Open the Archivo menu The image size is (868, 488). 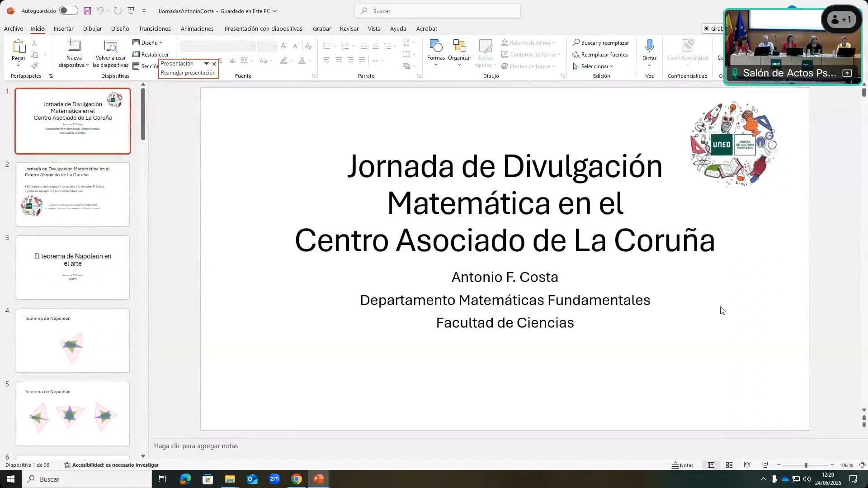[14, 28]
